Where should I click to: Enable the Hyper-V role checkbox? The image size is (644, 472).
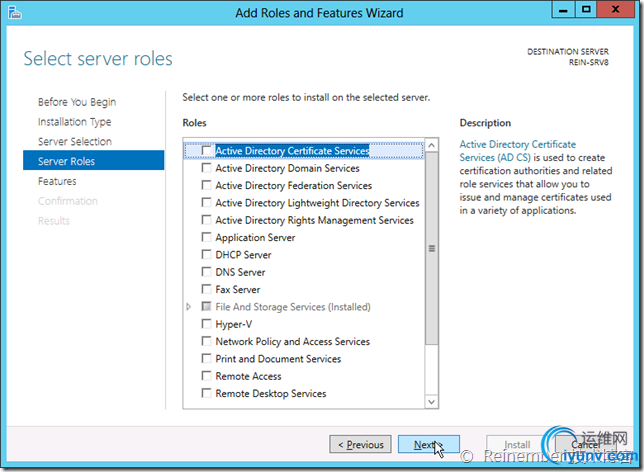pos(206,324)
